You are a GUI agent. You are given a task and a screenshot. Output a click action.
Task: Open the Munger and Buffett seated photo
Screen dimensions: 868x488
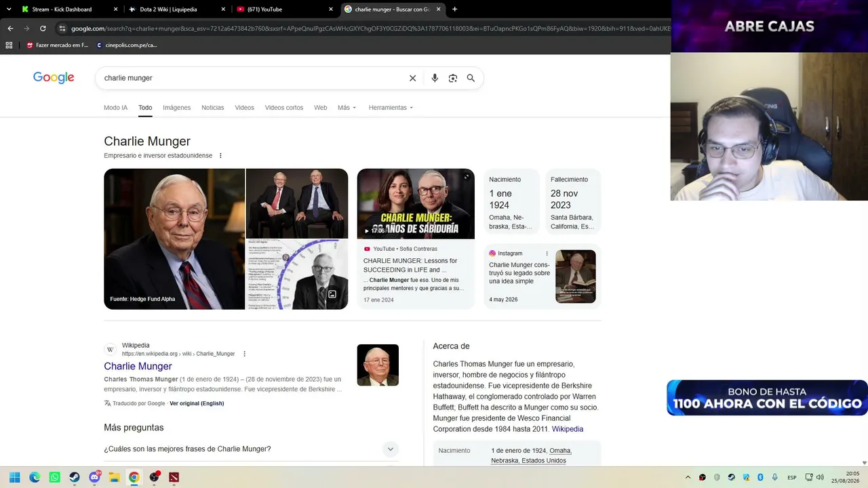[297, 203]
